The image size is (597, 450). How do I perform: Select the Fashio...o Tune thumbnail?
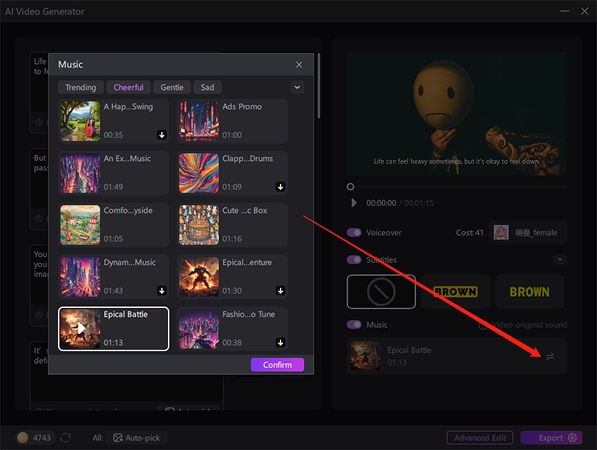click(x=199, y=329)
